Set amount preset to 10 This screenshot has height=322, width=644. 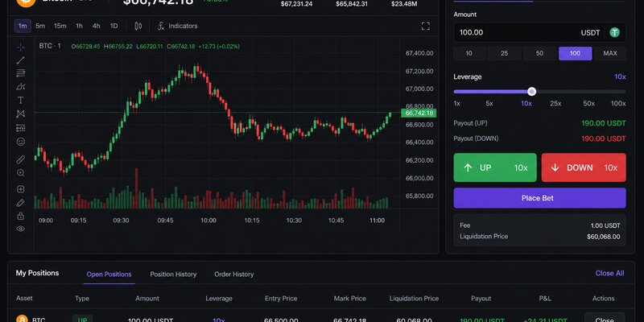469,53
